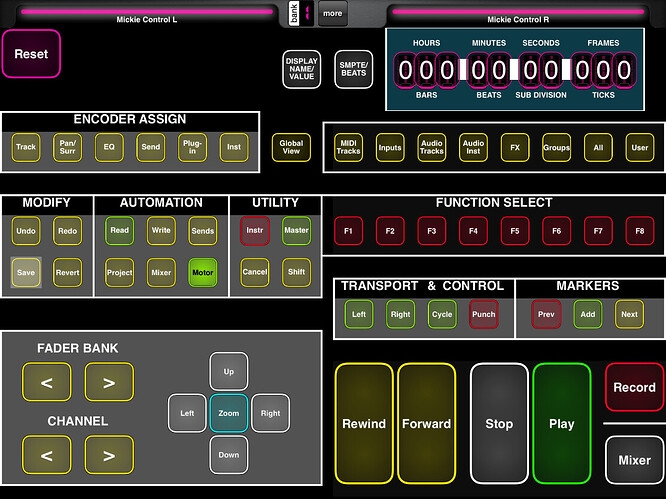The image size is (666, 499).
Task: Go to Prev marker
Action: pos(546,314)
